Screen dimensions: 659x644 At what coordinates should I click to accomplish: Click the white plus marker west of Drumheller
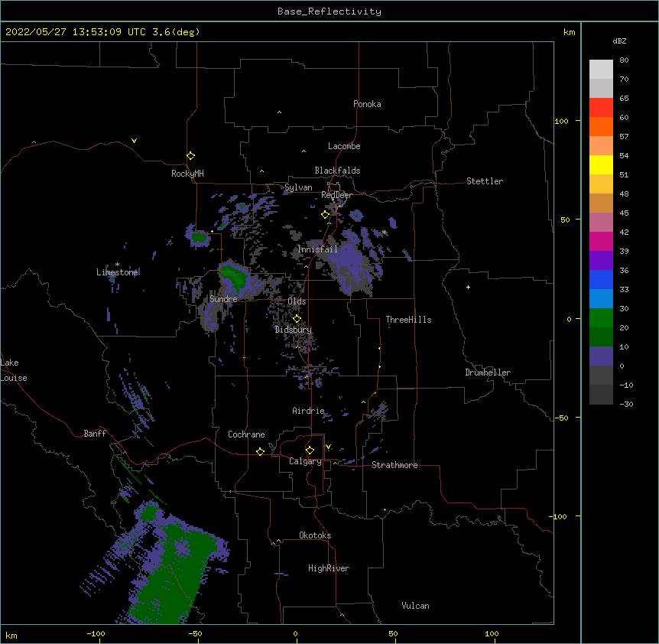(468, 287)
